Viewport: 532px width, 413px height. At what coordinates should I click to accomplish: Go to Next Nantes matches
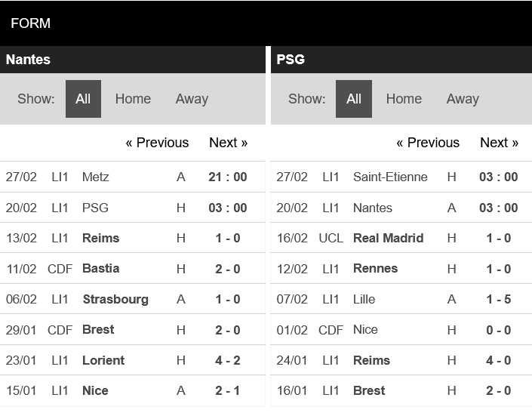coord(228,143)
